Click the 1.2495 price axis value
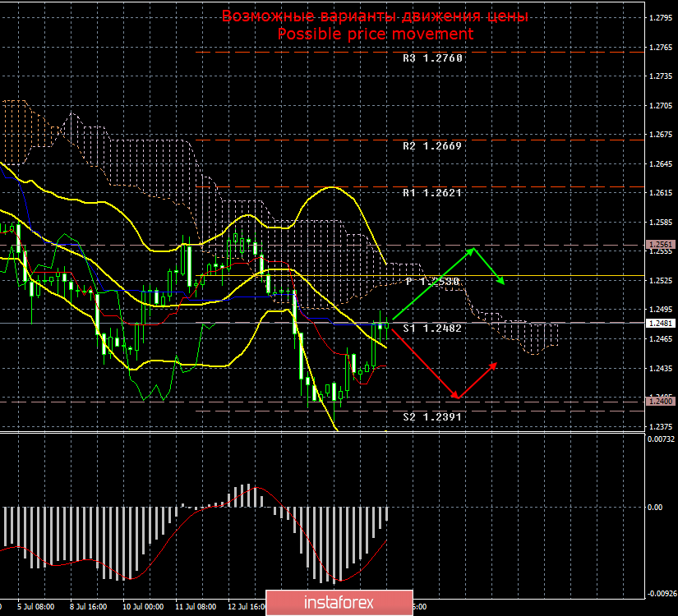This screenshot has width=678, height=616. (661, 310)
